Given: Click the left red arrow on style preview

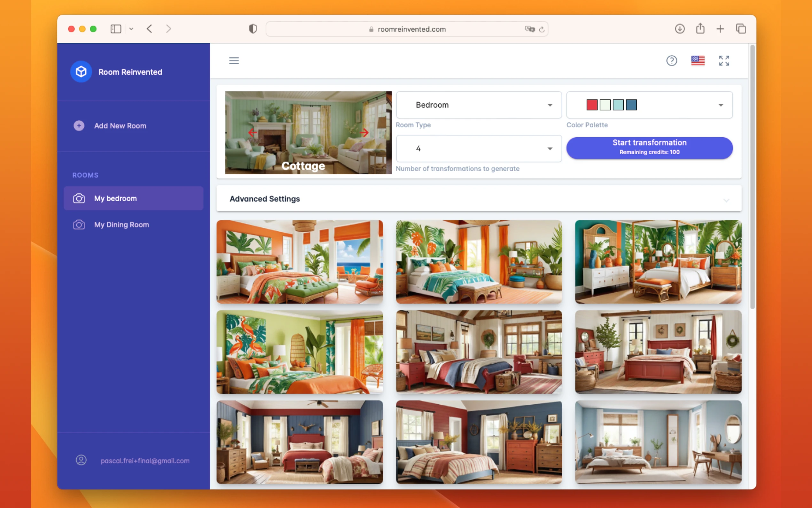Looking at the screenshot, I should (253, 132).
